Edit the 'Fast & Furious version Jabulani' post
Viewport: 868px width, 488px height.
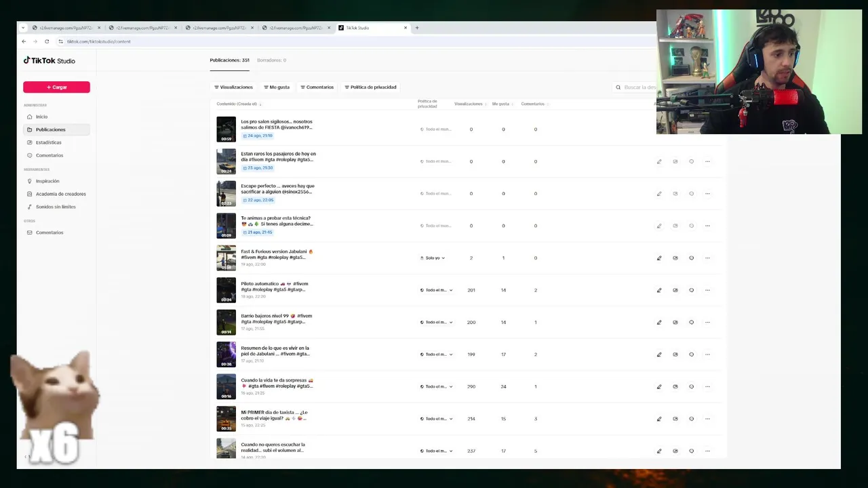[x=659, y=258]
